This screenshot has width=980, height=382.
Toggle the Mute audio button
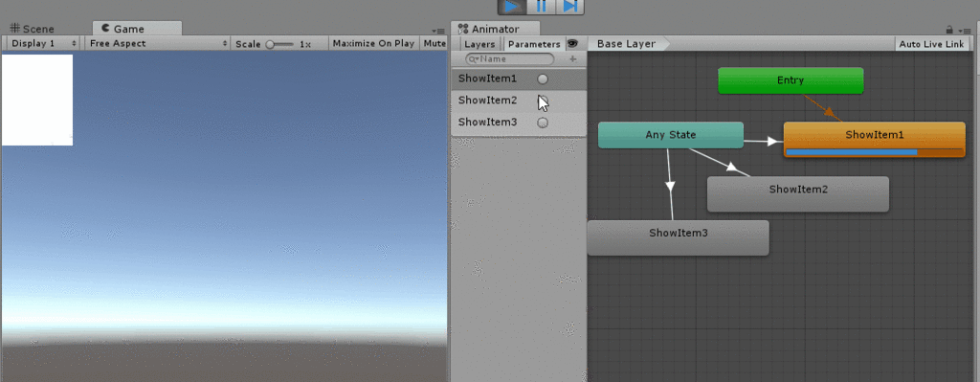click(434, 44)
